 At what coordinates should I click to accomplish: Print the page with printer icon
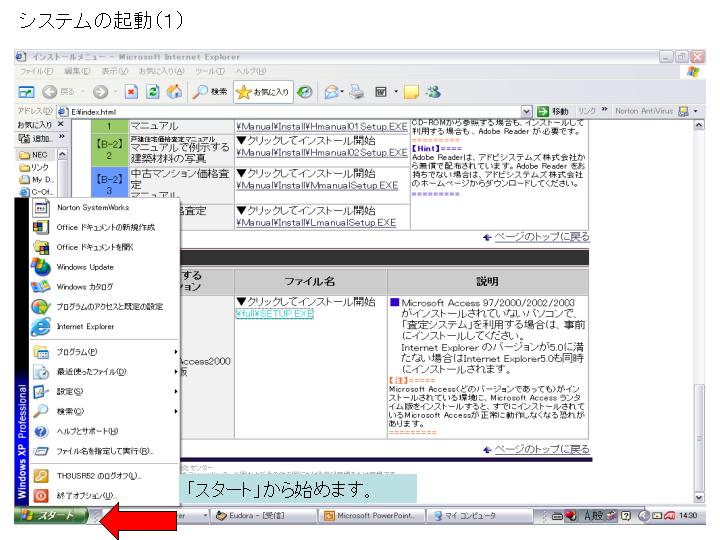point(356,92)
